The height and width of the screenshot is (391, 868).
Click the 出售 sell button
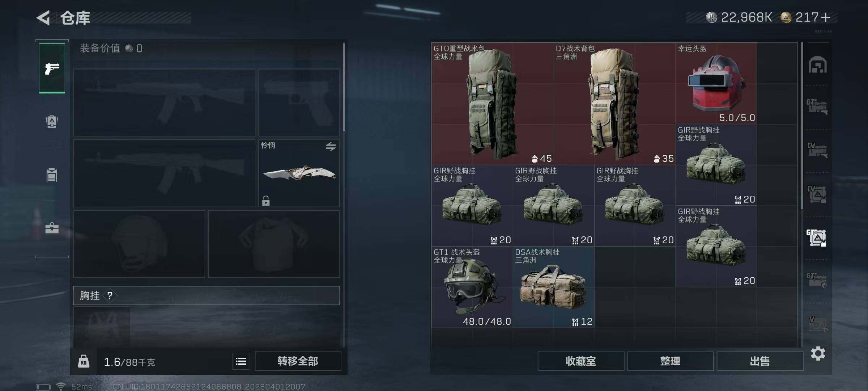point(759,361)
